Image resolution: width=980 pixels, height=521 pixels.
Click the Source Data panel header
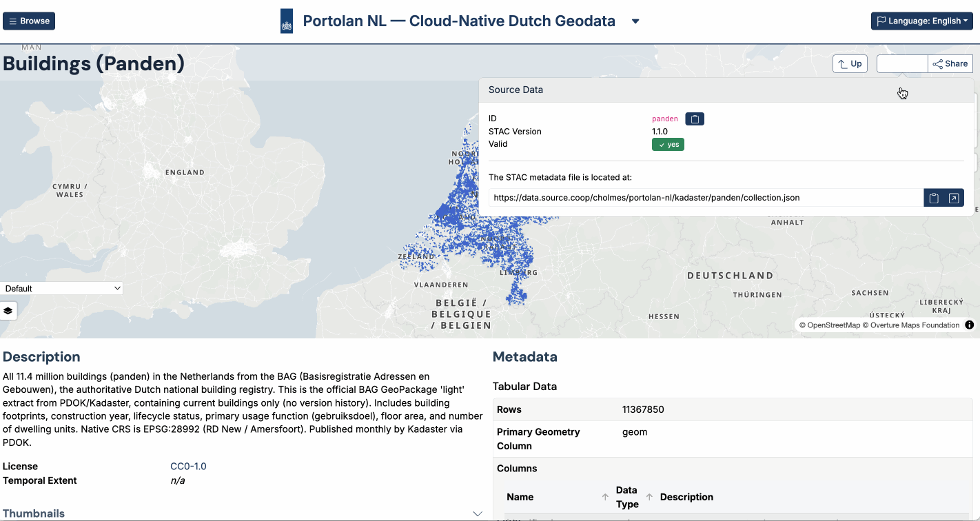coord(726,90)
